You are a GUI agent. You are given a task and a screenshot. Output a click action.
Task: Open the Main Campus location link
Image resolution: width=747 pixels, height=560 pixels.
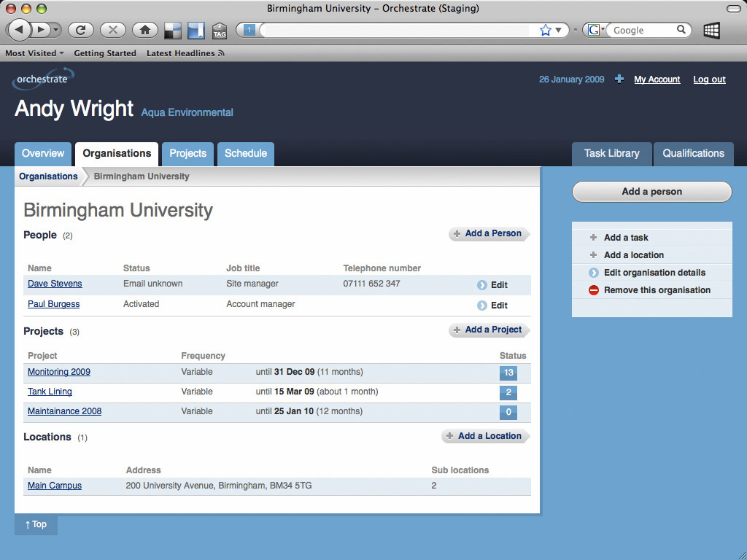[x=55, y=486]
